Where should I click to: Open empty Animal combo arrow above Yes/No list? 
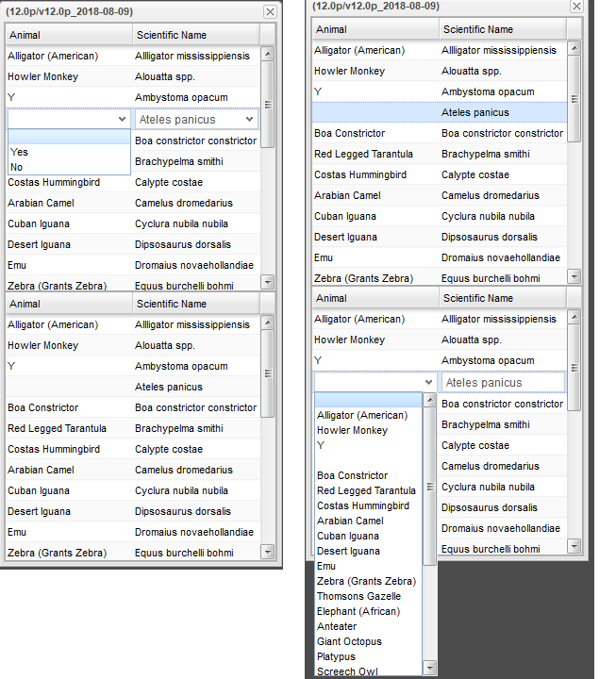click(x=123, y=120)
